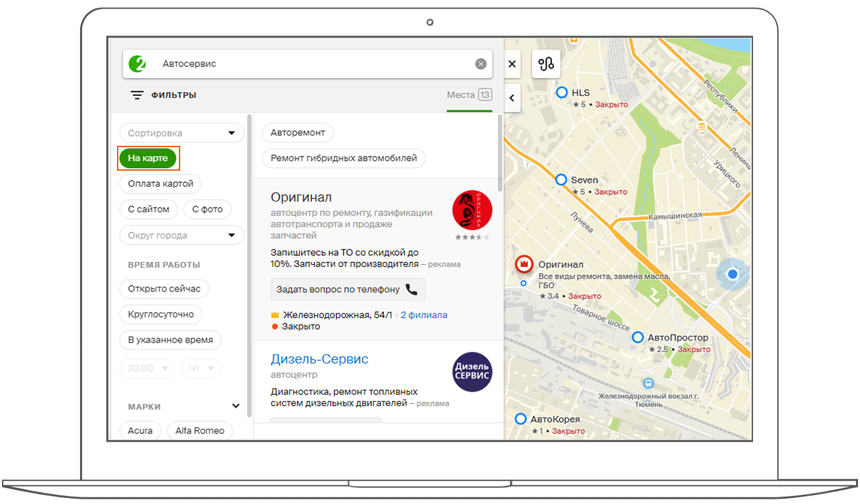Screen dimensions: 860x504
Task: Open the filters hamburger icon
Action: (137, 95)
